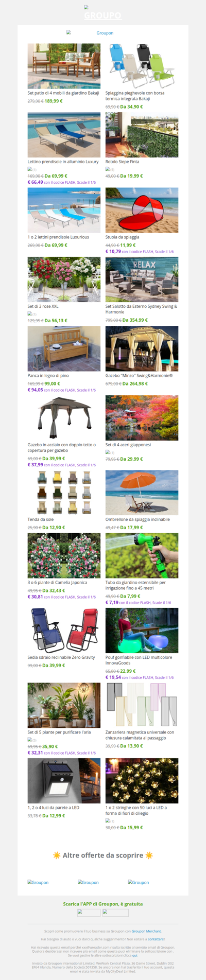Open the Set patio di 4 mobili image
The height and width of the screenshot is (980, 206).
click(x=64, y=66)
